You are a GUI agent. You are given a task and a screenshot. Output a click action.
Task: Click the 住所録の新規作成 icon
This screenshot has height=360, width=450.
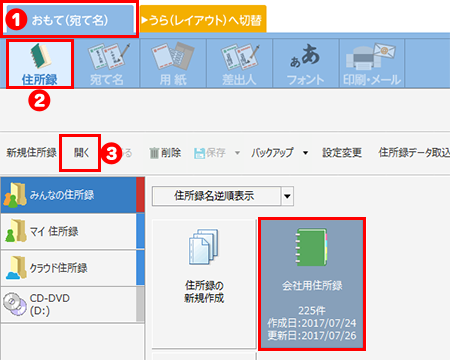click(x=204, y=284)
